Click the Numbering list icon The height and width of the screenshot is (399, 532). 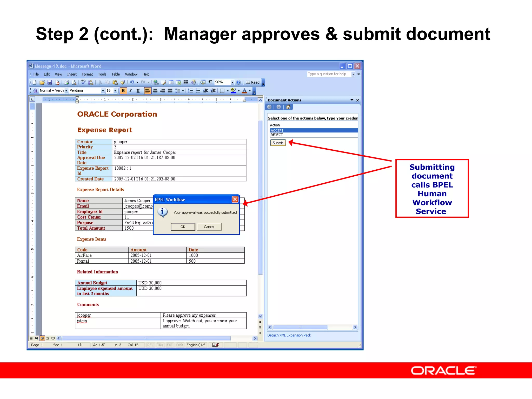click(190, 90)
